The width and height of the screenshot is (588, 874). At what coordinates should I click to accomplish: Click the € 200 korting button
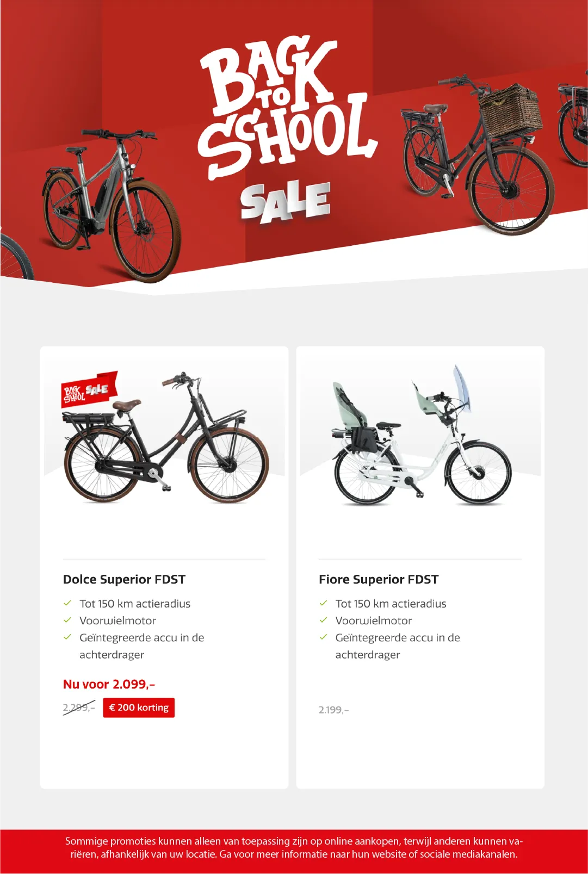[x=139, y=708]
